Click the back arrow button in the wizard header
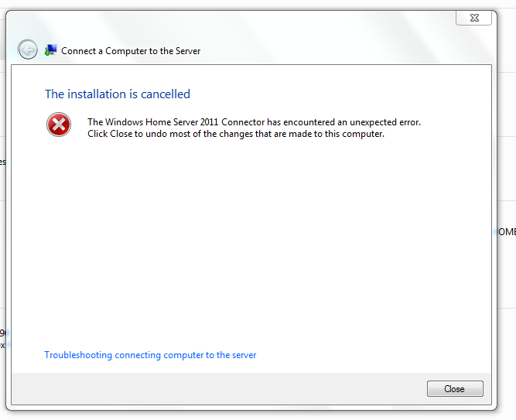This screenshot has width=516, height=420. click(28, 50)
